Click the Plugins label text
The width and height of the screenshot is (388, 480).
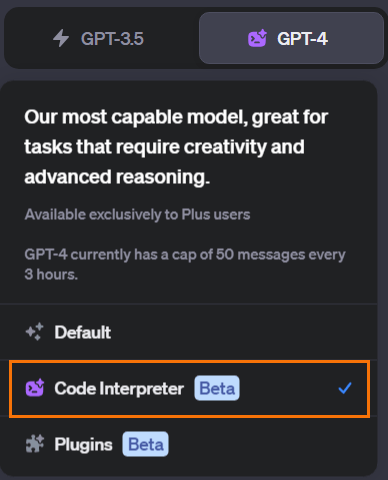(x=83, y=445)
